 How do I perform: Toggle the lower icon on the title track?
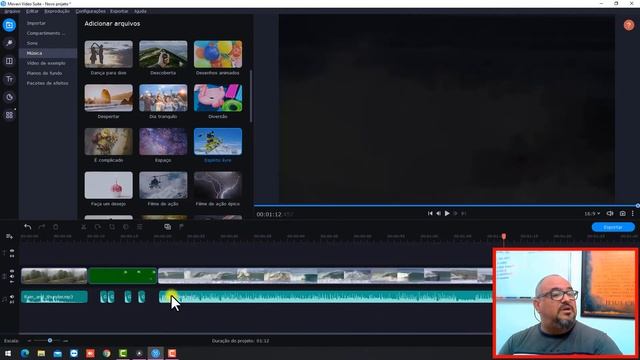point(12,256)
